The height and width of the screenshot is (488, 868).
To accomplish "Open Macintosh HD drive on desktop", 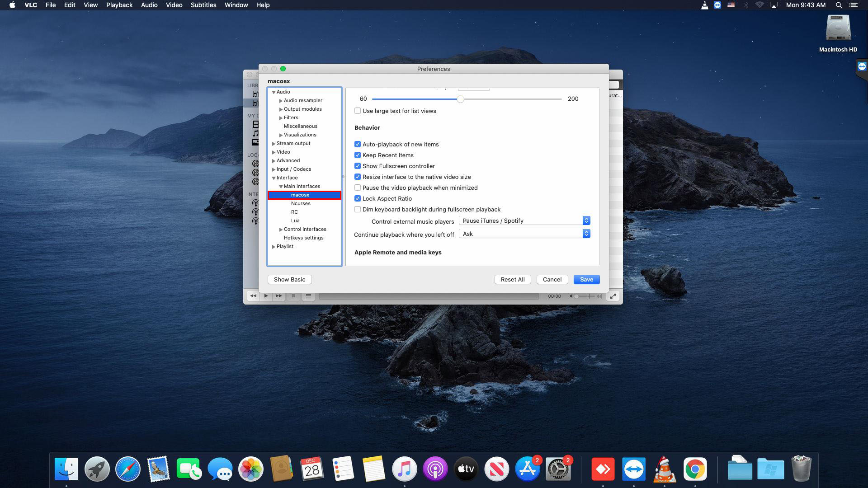I will point(838,28).
